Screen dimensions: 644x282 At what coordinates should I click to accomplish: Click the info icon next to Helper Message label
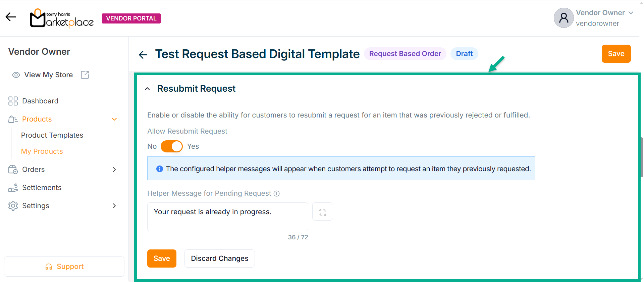(x=277, y=194)
